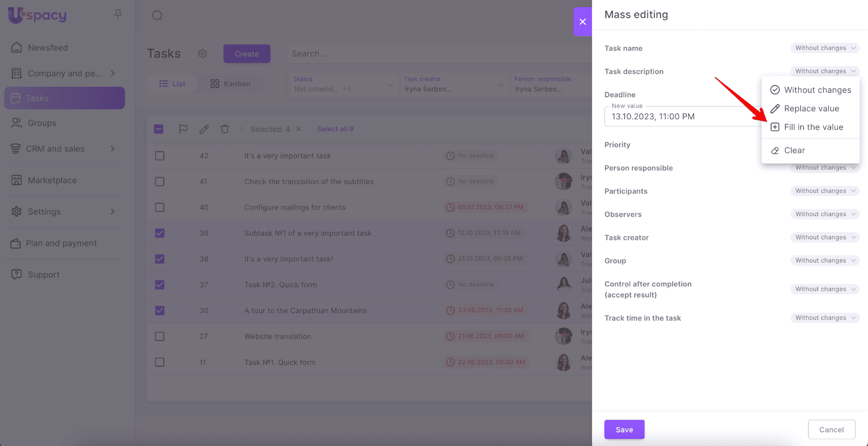Image resolution: width=868 pixels, height=446 pixels.
Task: Open the search magnifier icon in the top bar
Action: point(157,16)
